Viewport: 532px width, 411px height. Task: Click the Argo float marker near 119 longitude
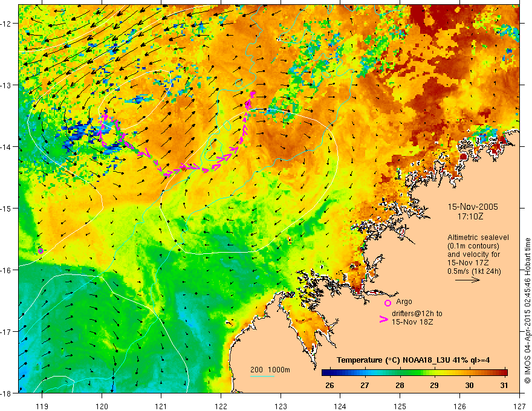coord(41,251)
